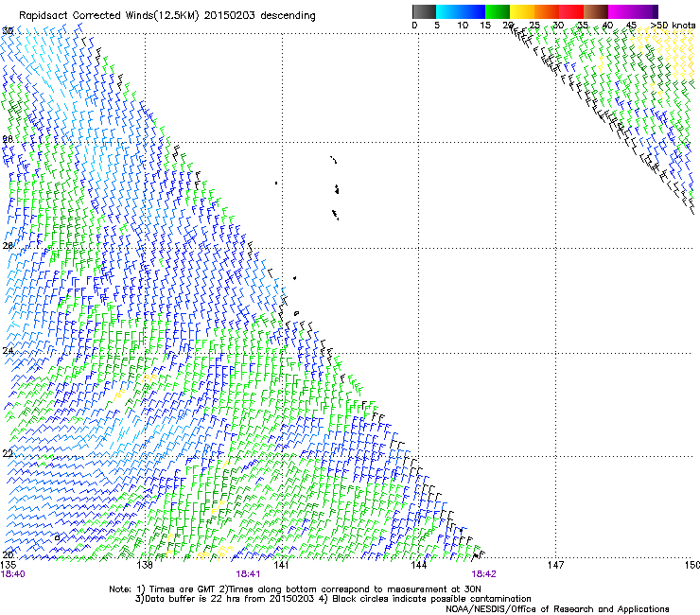
Task: Click the latitude label '22'
Action: click(x=8, y=454)
